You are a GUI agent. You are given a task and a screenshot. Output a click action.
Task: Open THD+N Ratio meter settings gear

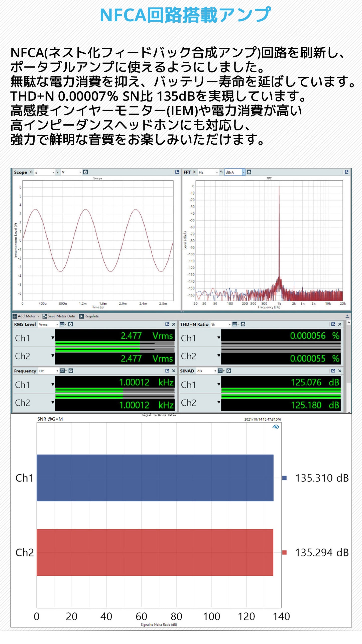pyautogui.click(x=243, y=324)
